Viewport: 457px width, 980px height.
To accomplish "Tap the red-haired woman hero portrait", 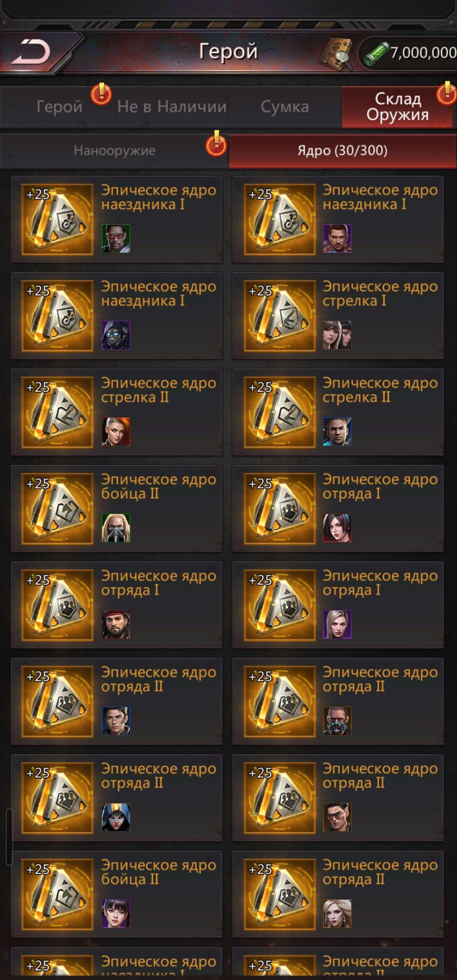I will click(x=116, y=432).
